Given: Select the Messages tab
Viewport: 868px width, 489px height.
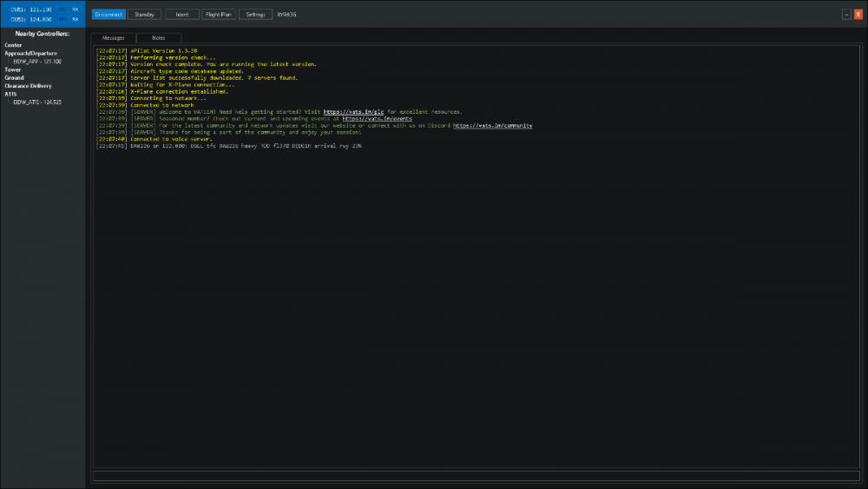Looking at the screenshot, I should [x=114, y=38].
